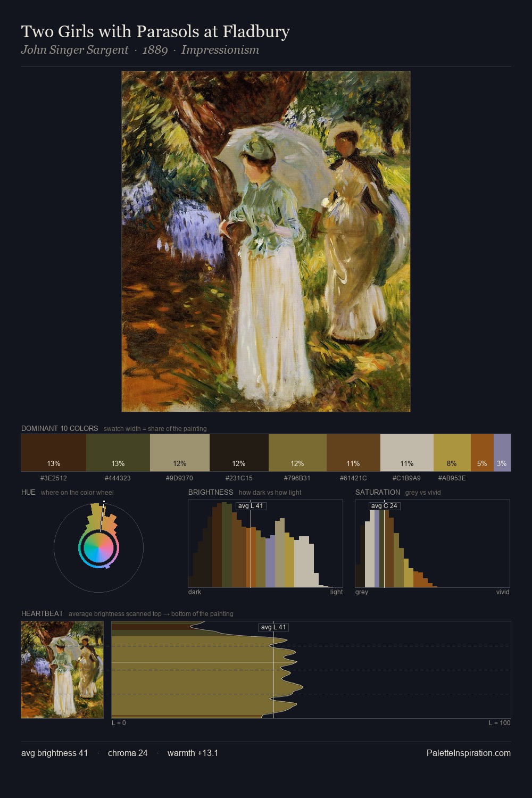Pick the beige #9D9370 swatch
Image resolution: width=532 pixels, height=798 pixels.
(x=180, y=453)
